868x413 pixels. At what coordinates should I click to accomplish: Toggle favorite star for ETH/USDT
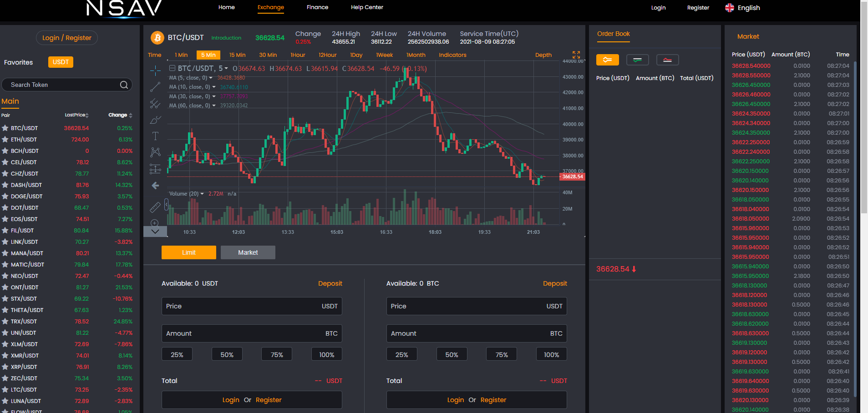(5, 140)
